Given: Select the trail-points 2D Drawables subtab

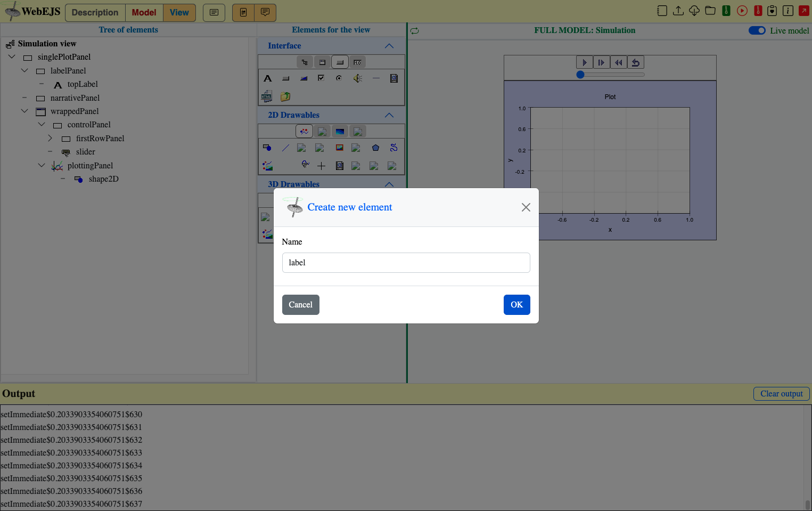Looking at the screenshot, I should (x=304, y=131).
